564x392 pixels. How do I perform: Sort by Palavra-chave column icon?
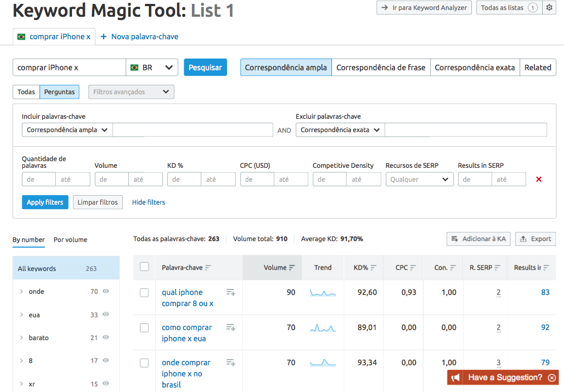[x=208, y=268]
